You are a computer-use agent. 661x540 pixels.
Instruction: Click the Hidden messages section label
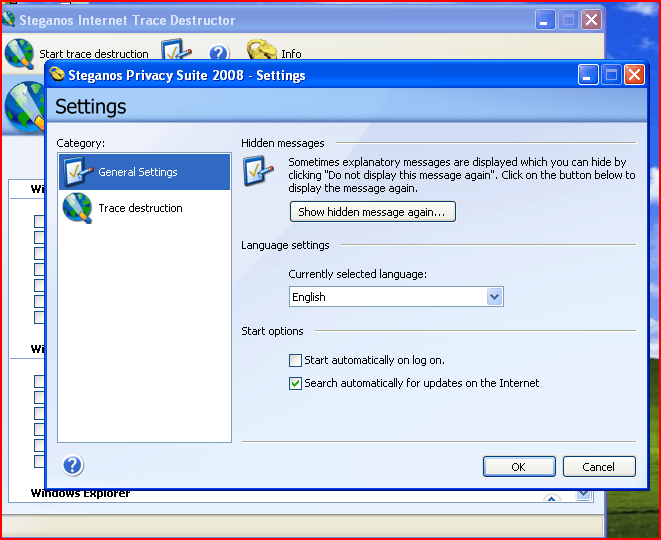click(283, 143)
